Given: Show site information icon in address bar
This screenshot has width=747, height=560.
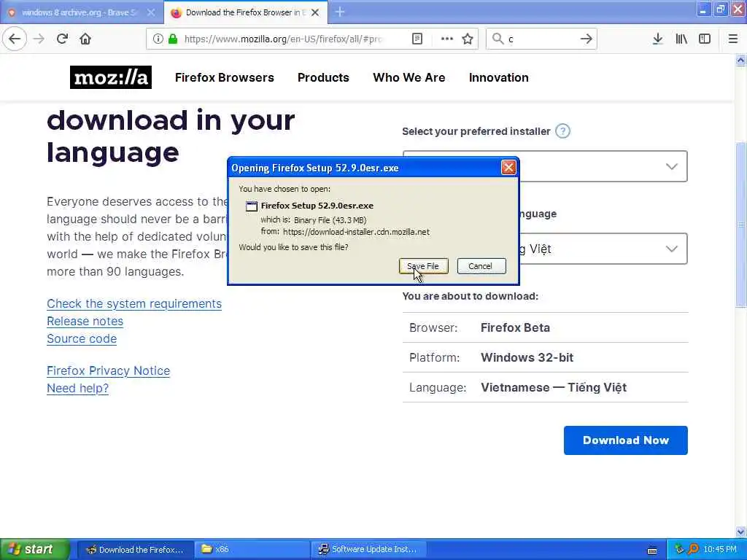Looking at the screenshot, I should point(158,39).
